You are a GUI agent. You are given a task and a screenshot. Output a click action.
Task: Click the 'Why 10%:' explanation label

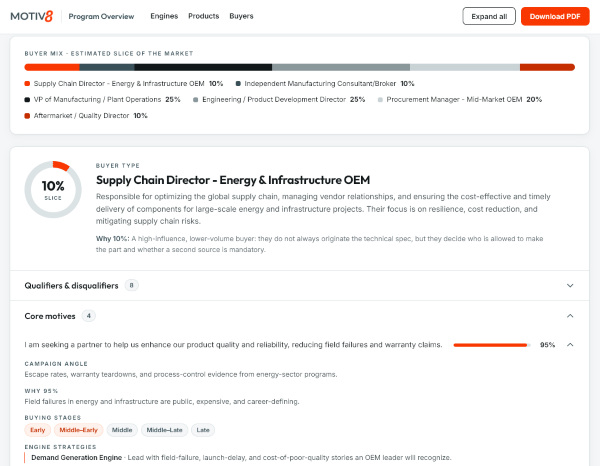pos(112,239)
